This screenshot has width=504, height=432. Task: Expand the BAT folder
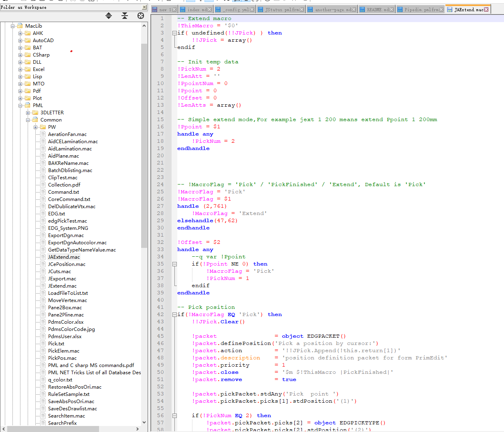(x=20, y=48)
